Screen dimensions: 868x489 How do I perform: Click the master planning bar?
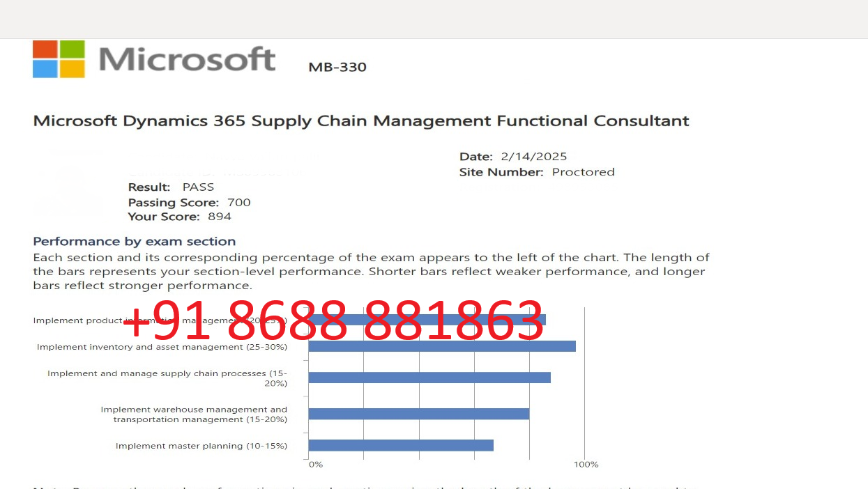[x=401, y=445]
